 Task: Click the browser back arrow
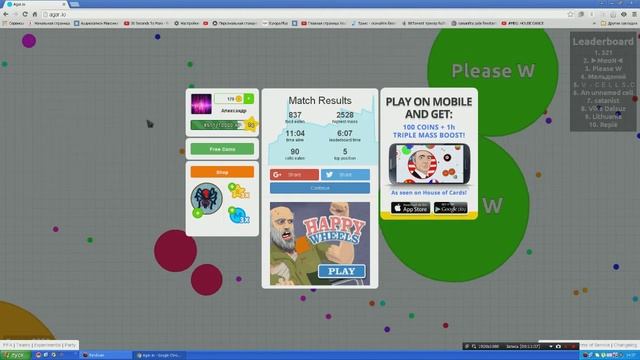click(6, 14)
